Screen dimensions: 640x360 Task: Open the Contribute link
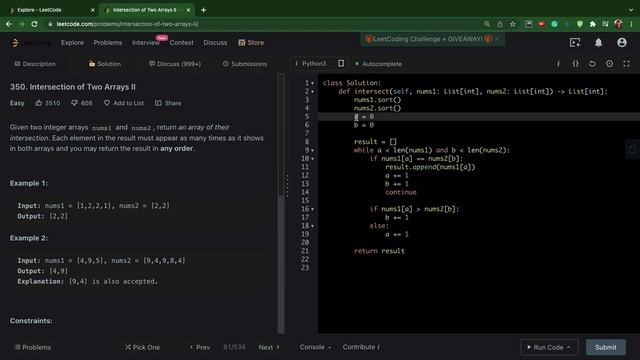(x=361, y=347)
